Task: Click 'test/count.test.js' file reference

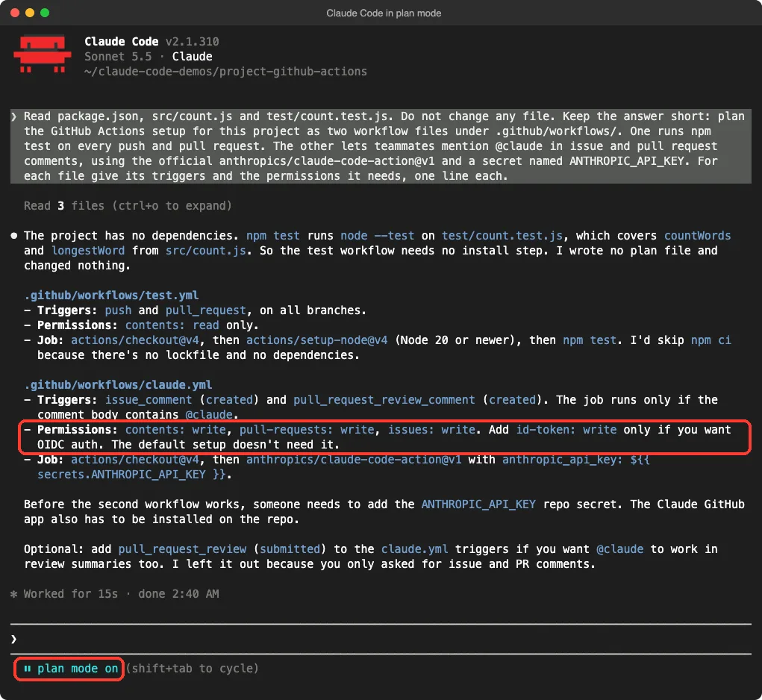Action: point(502,236)
